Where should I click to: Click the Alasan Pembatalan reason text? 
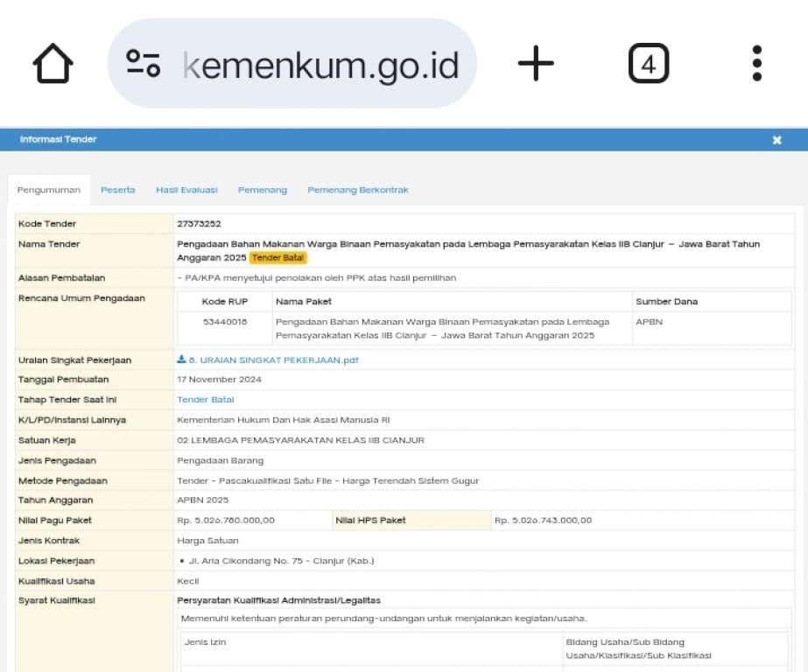pyautogui.click(x=316, y=278)
